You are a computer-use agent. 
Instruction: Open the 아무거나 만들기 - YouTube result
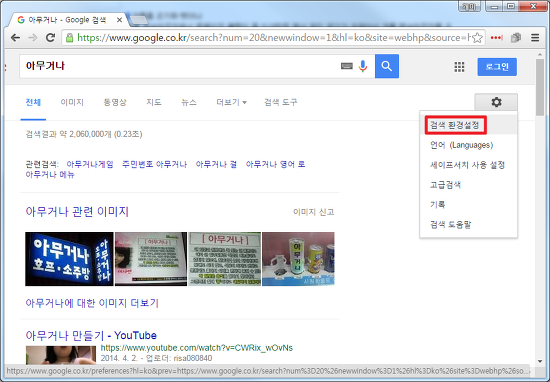[91, 336]
